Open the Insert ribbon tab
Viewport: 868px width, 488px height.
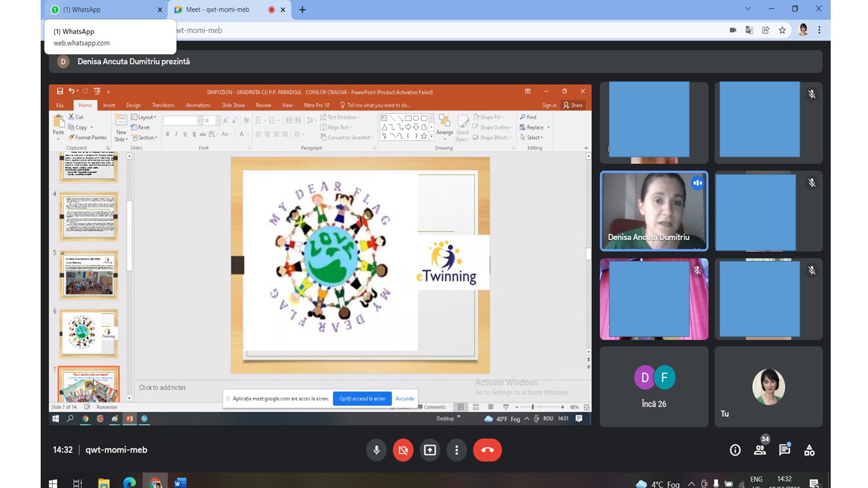pos(108,105)
